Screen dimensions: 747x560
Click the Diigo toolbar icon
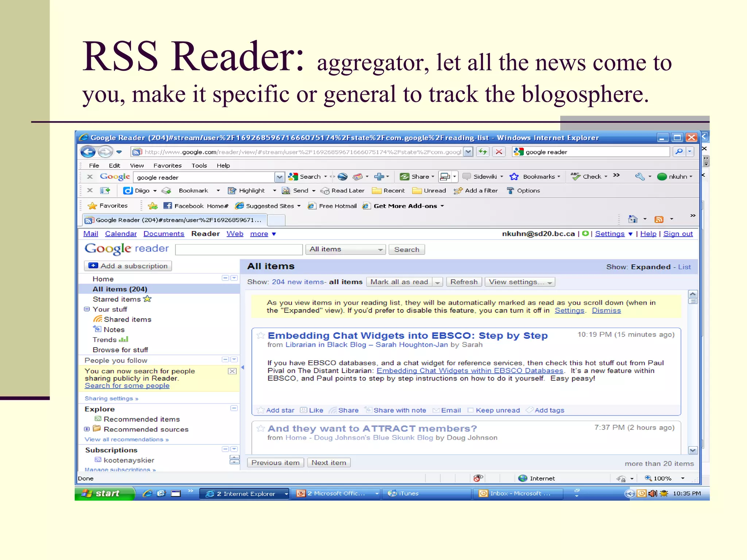[128, 191]
